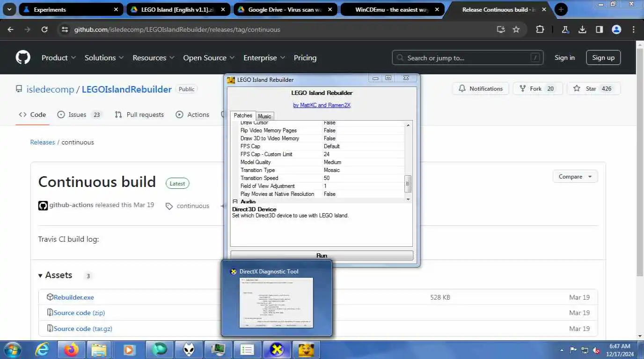
Task: Click the github-actions avatar icon
Action: point(43,205)
